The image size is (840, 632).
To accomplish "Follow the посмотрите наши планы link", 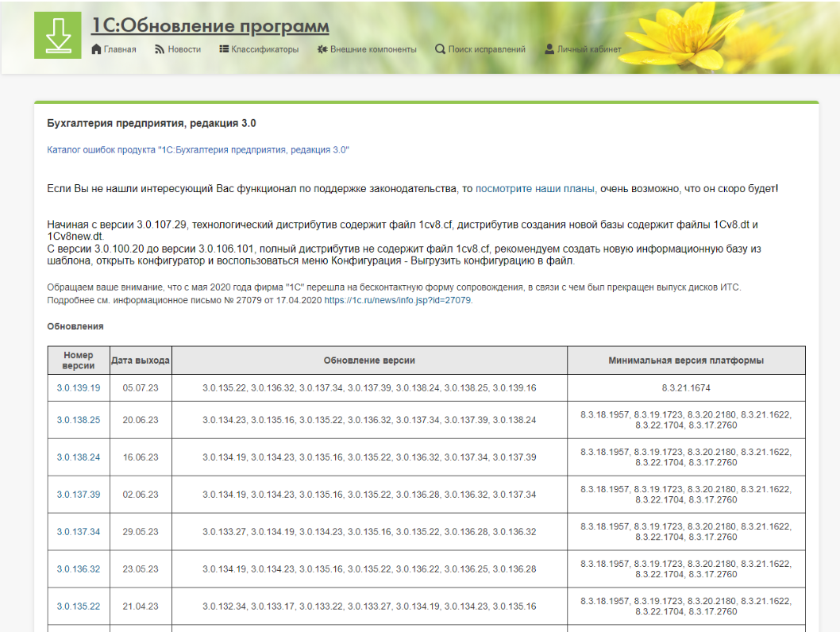I will [534, 188].
